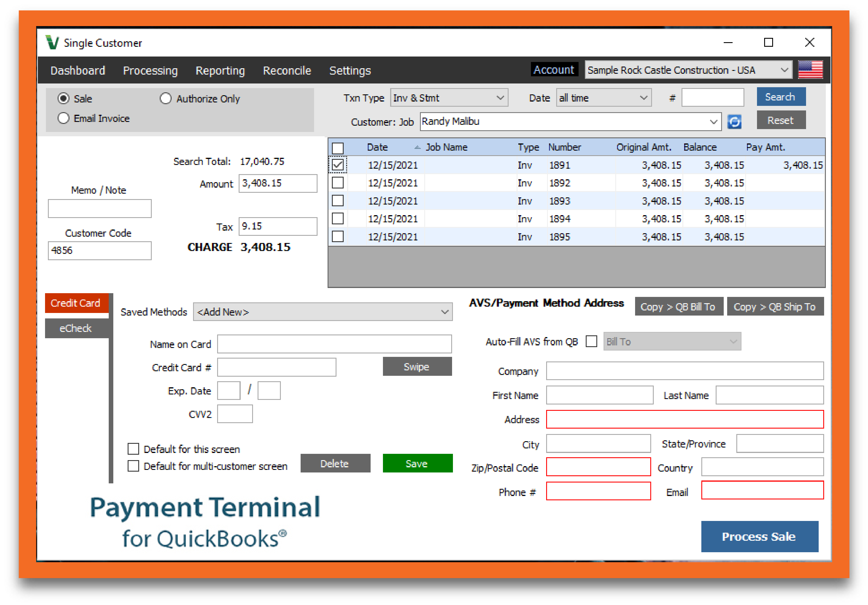
Task: Click the Name on Card field
Action: pos(334,344)
